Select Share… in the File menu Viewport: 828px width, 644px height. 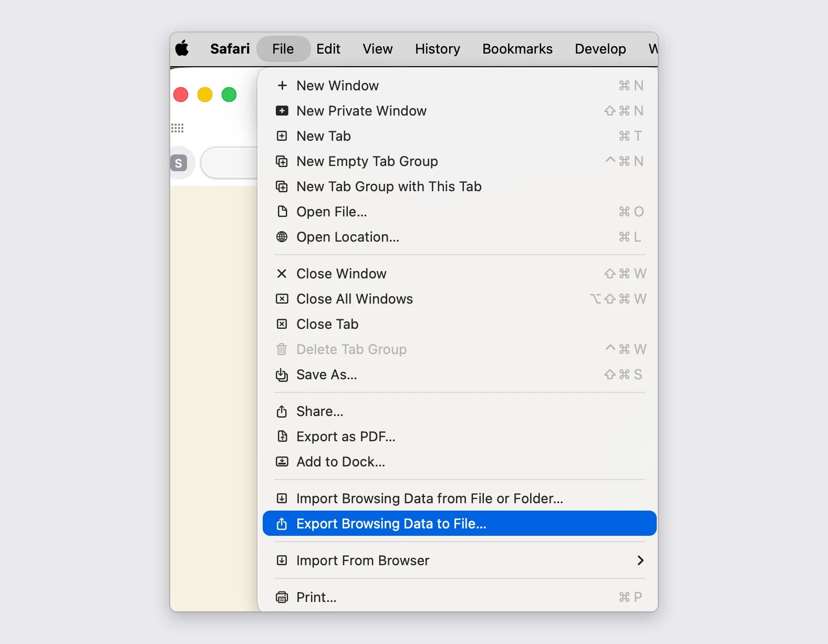[460, 411]
